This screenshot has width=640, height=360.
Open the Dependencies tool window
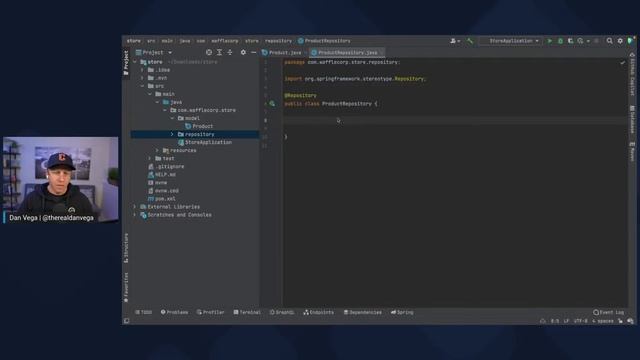(x=362, y=312)
